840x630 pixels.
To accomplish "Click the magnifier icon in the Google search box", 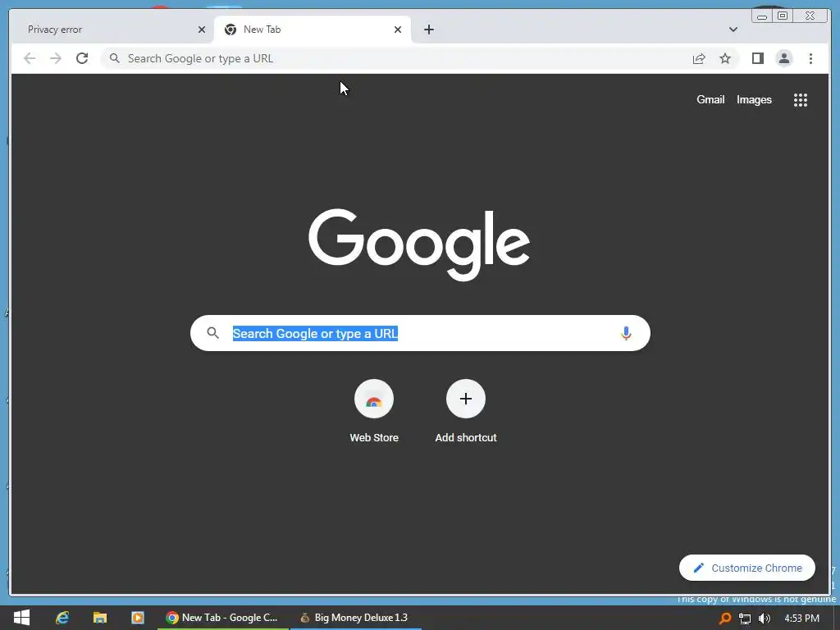I will point(212,333).
